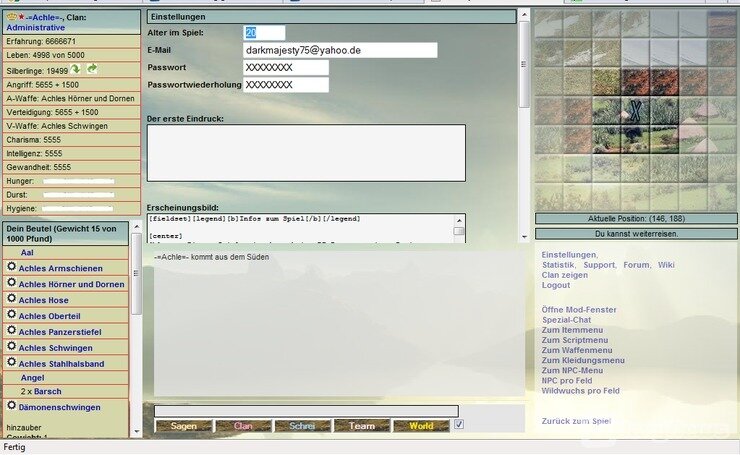Click the Administrative clan name
740x455 pixels.
pos(35,28)
